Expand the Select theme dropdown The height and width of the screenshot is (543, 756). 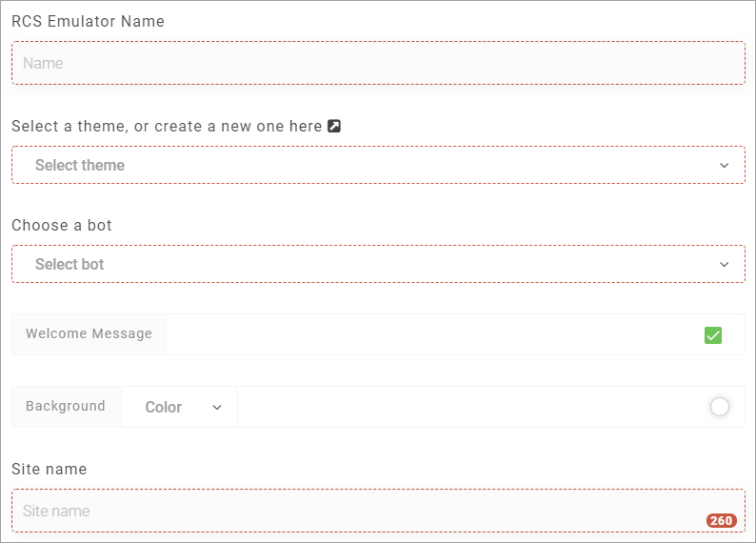(379, 165)
